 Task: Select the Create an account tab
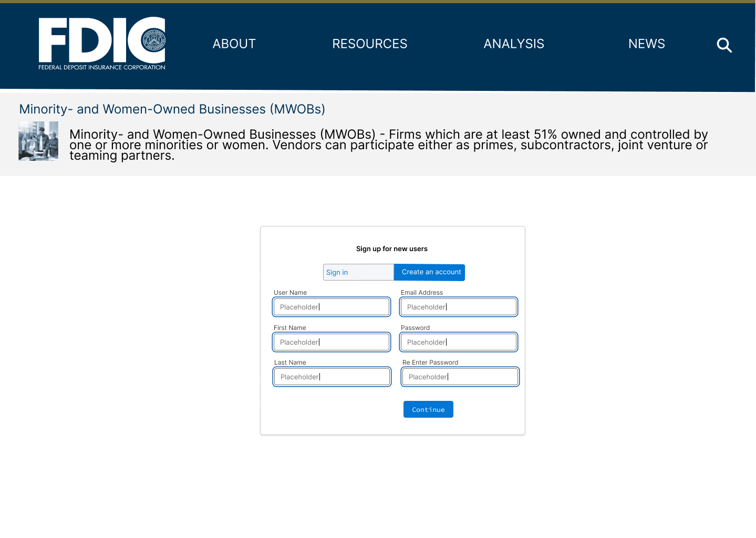(430, 272)
